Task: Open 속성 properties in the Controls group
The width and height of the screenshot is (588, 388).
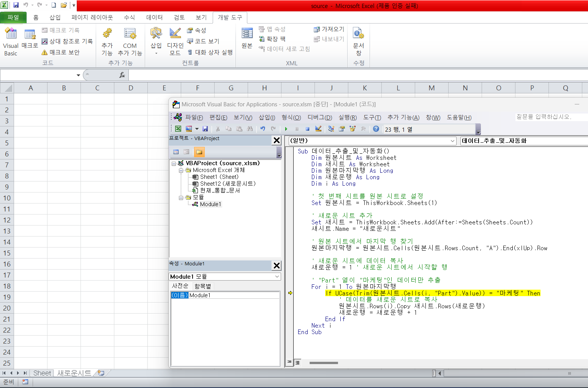Action: (197, 30)
